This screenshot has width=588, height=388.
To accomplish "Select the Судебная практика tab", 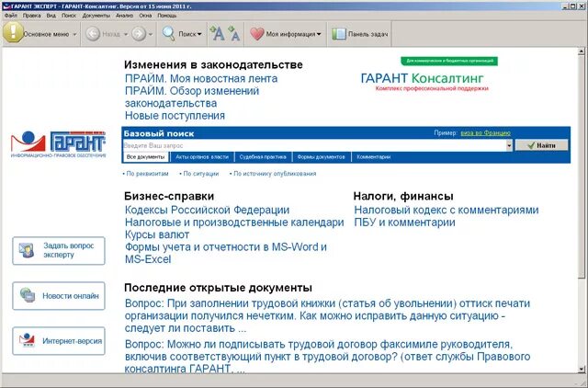I will click(263, 157).
